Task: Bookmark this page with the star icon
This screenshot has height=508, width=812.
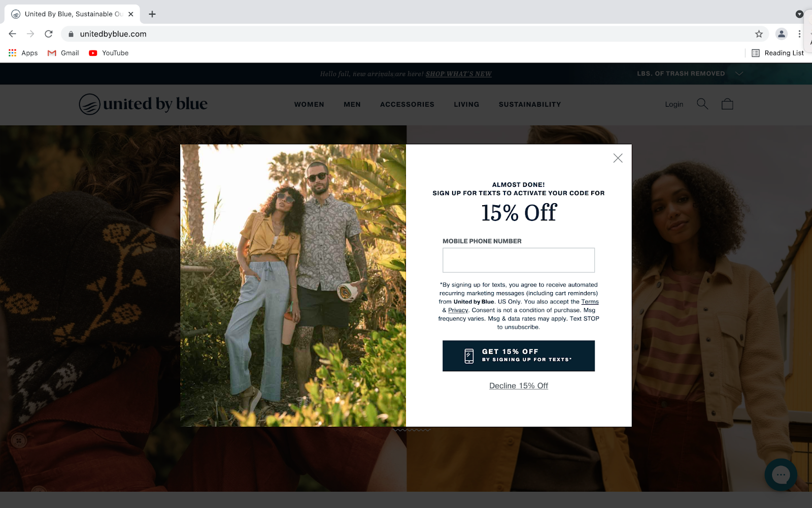Action: [x=759, y=34]
